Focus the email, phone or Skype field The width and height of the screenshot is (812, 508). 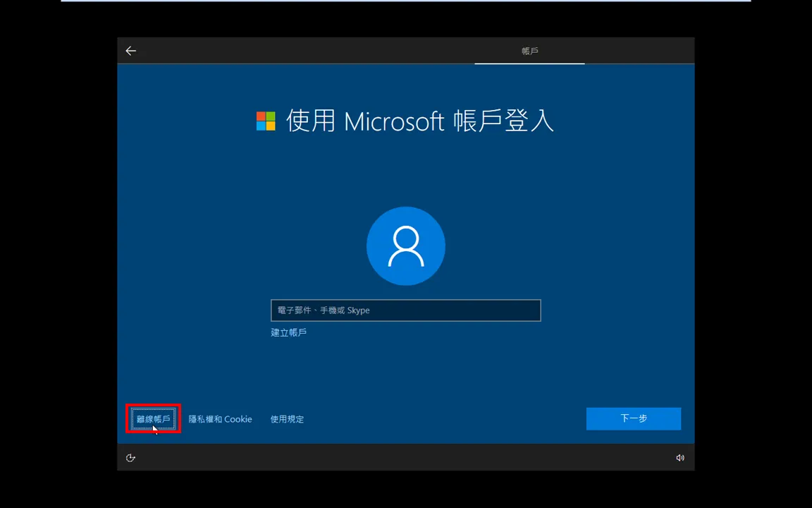pos(406,310)
